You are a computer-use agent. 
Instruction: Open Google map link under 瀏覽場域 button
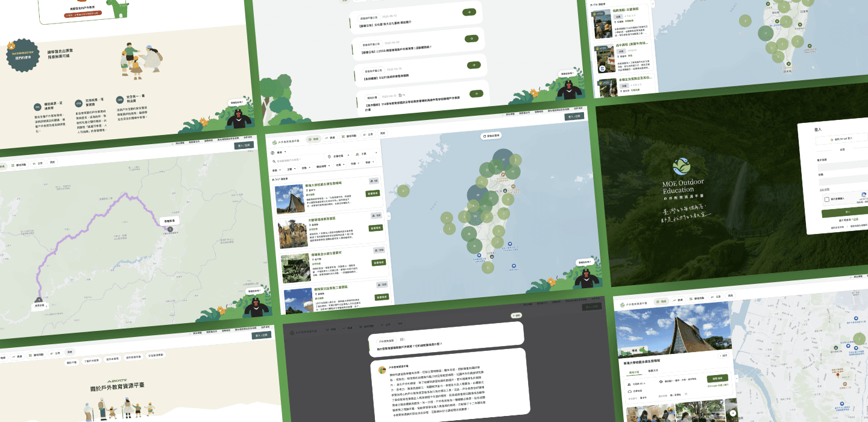tap(719, 385)
